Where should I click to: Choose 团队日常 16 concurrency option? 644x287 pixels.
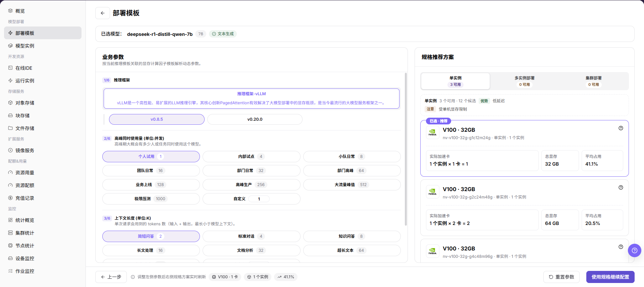click(151, 171)
